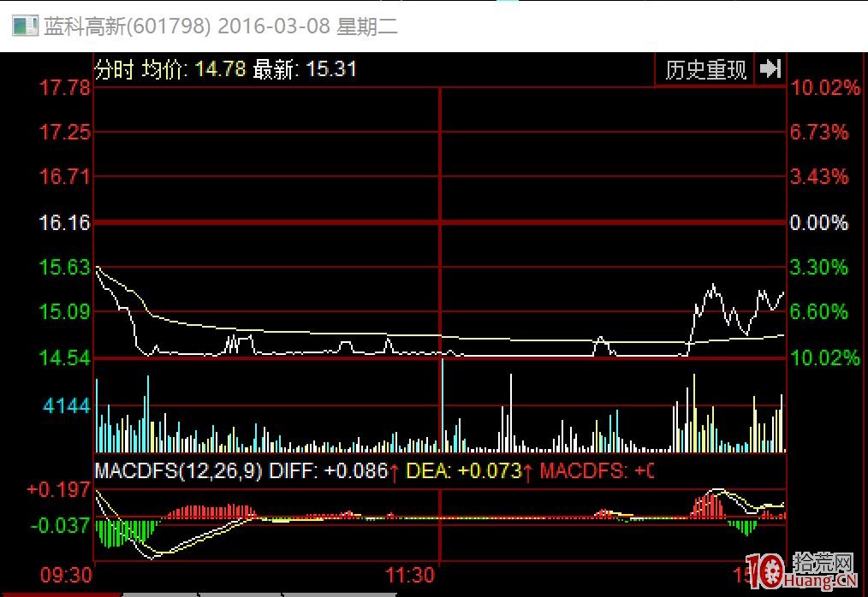The width and height of the screenshot is (868, 597).
Task: Click the +0.197 MACD axis label
Action: pyautogui.click(x=59, y=490)
